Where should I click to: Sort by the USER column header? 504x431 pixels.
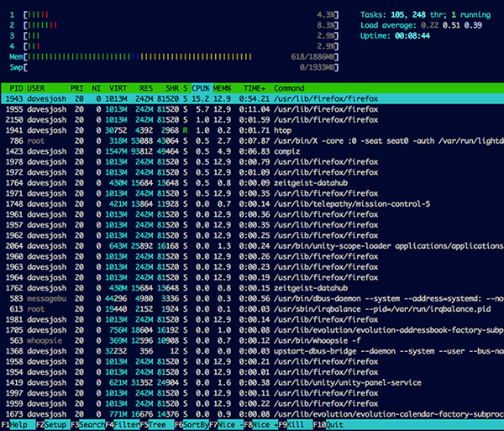tap(35, 88)
